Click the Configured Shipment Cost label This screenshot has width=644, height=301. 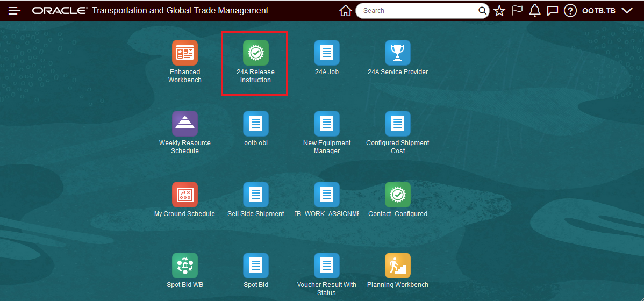[x=398, y=147]
